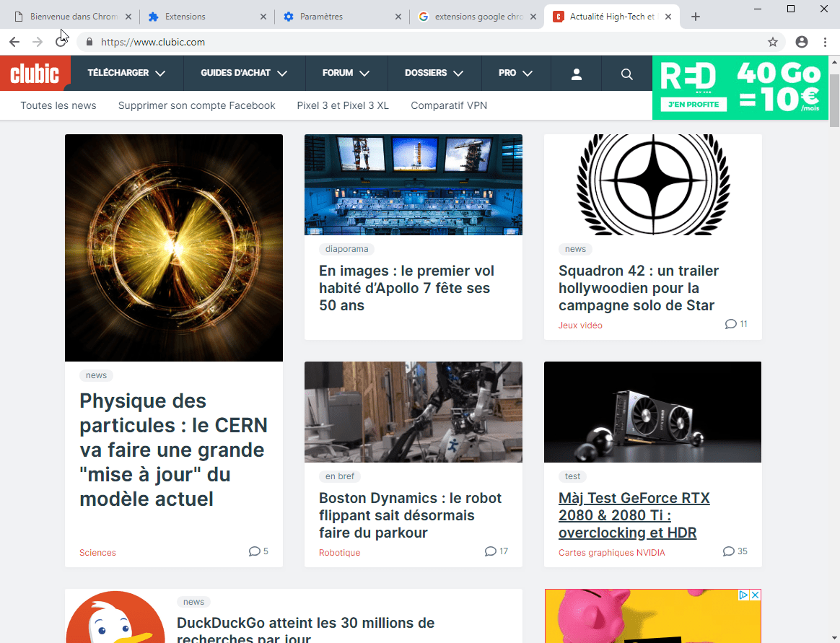Image resolution: width=840 pixels, height=643 pixels.
Task: Click the DuckDuckGo duck logo thumbnail
Action: (115, 617)
